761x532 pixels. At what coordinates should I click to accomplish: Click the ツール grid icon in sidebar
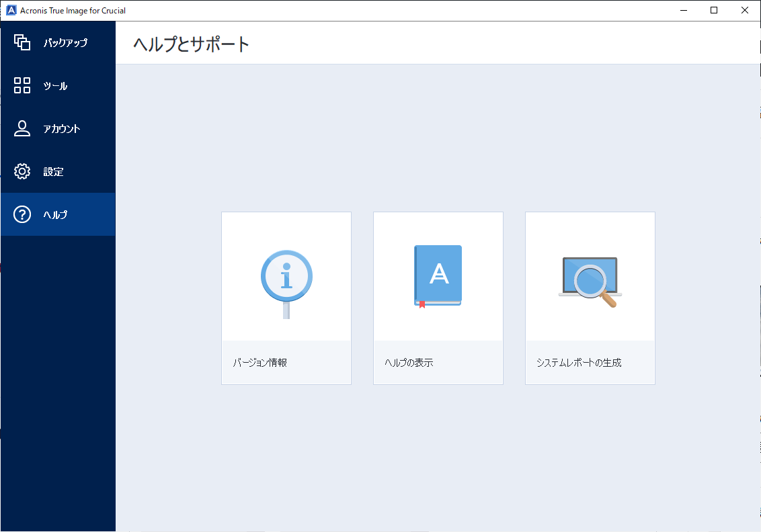click(x=22, y=85)
